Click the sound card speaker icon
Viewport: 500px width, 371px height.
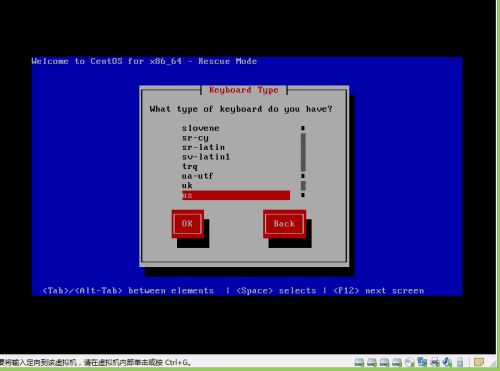tap(447, 362)
